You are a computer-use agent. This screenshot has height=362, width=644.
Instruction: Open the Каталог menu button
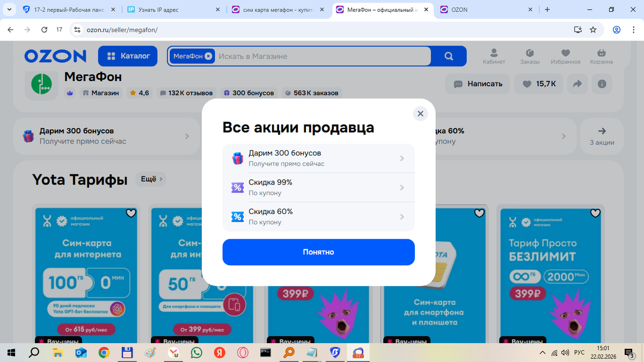pos(128,56)
